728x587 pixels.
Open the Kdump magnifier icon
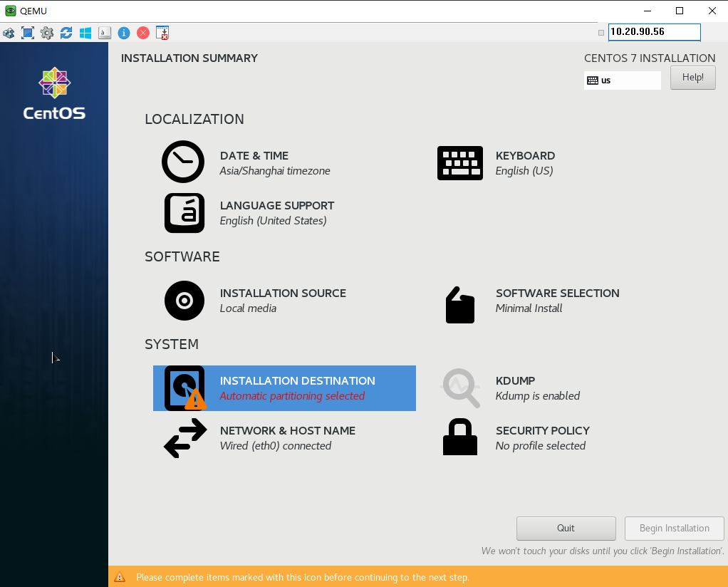[x=460, y=388]
